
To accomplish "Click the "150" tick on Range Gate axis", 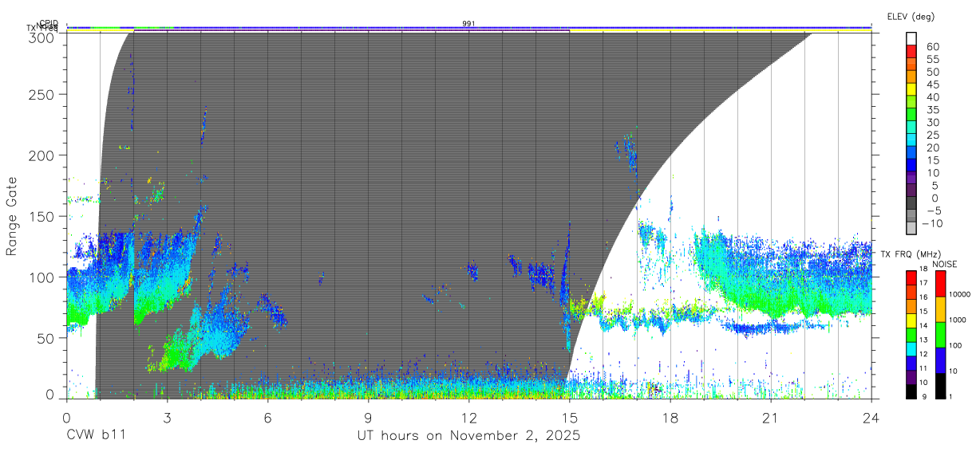I will (42, 216).
